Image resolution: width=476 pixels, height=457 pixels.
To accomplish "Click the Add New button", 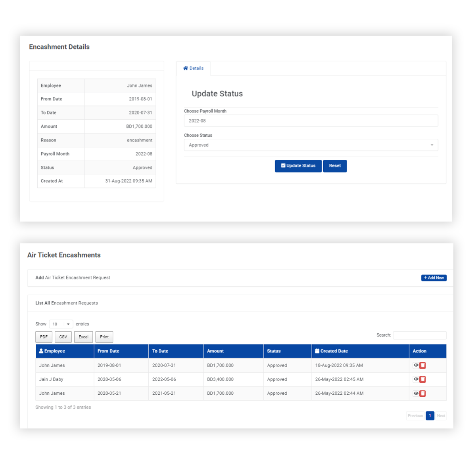I will point(434,277).
